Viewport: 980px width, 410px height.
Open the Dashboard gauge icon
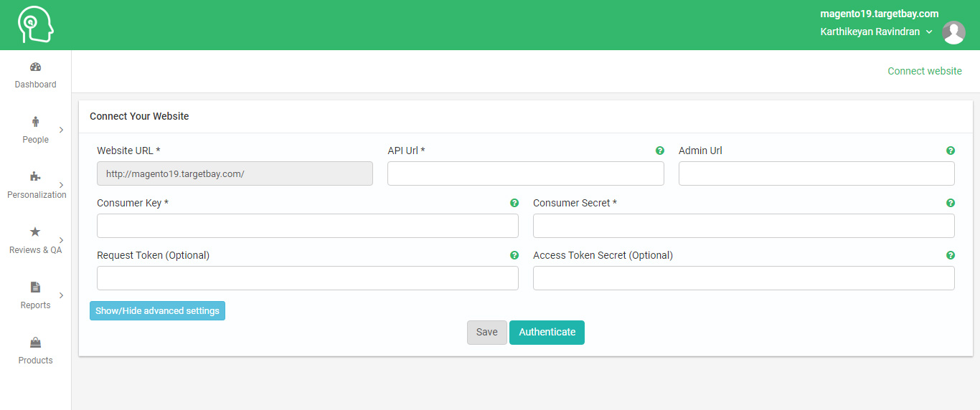click(x=35, y=67)
